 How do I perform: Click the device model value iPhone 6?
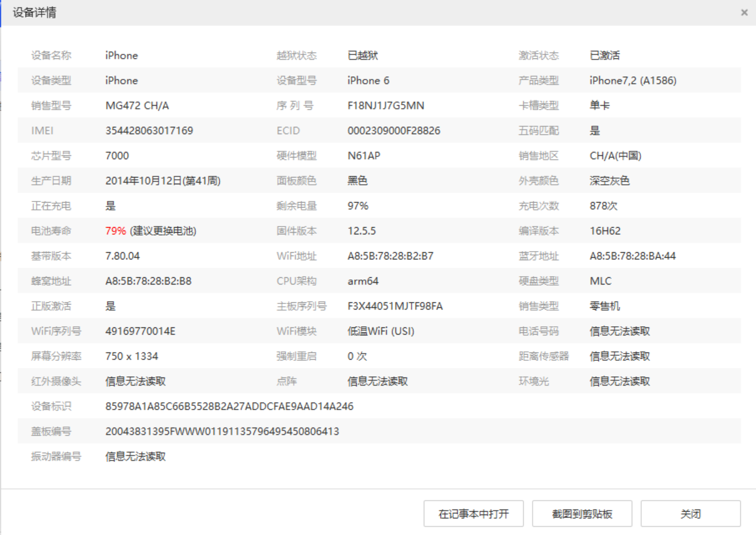tap(369, 81)
